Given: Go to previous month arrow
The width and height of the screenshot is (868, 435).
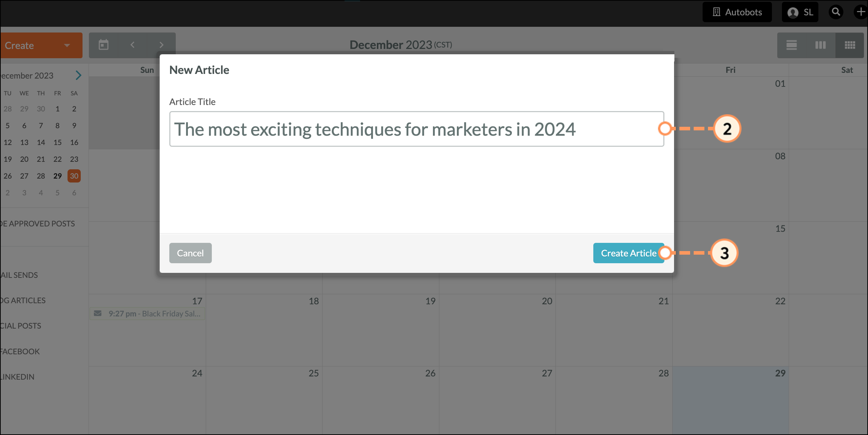Looking at the screenshot, I should point(133,45).
